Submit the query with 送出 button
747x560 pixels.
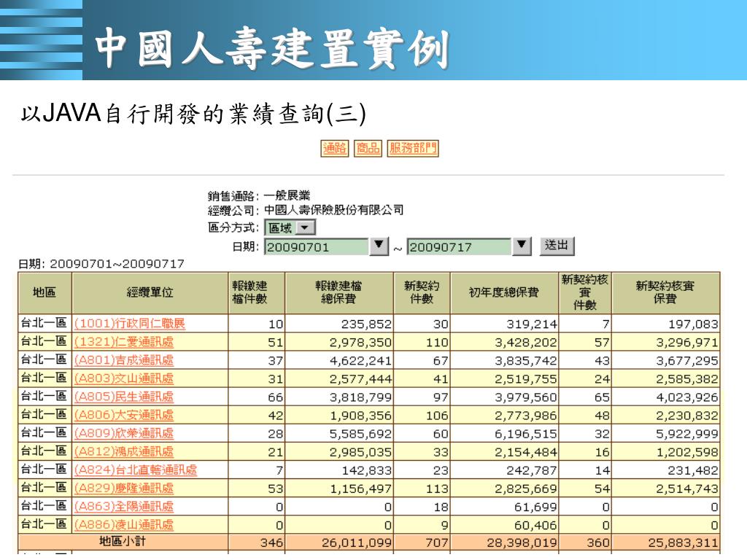click(x=557, y=246)
